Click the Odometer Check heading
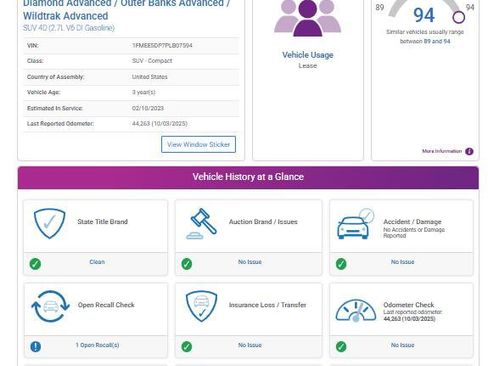This screenshot has height=366, width=488. click(x=409, y=305)
